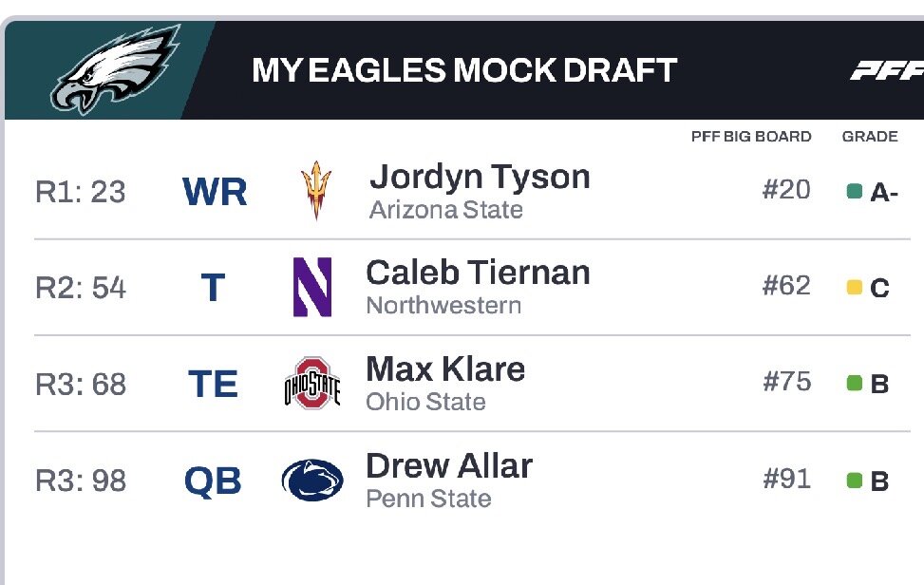
Task: Click the green grade square for Drew Allar
Action: tap(854, 480)
